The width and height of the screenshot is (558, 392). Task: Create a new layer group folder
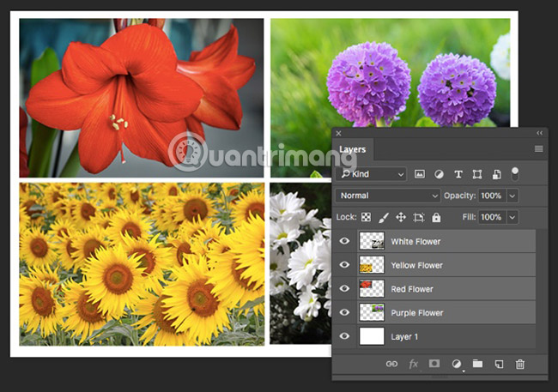tap(477, 365)
